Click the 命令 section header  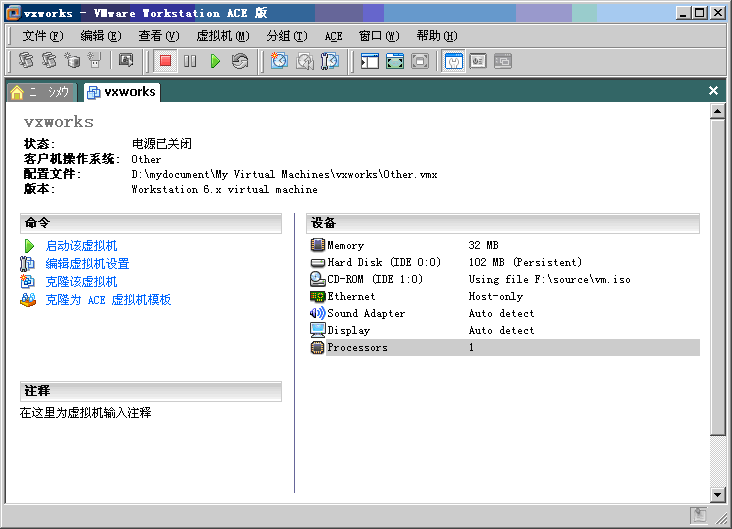[x=151, y=223]
